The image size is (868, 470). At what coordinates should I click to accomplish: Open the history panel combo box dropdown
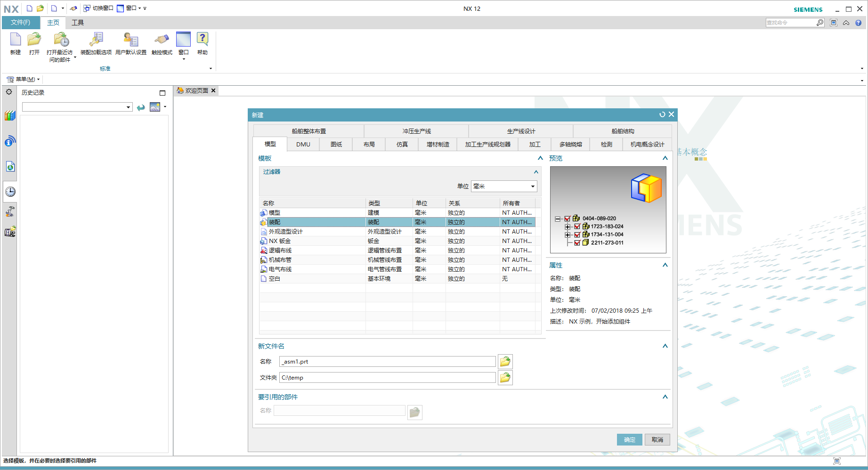[128, 107]
